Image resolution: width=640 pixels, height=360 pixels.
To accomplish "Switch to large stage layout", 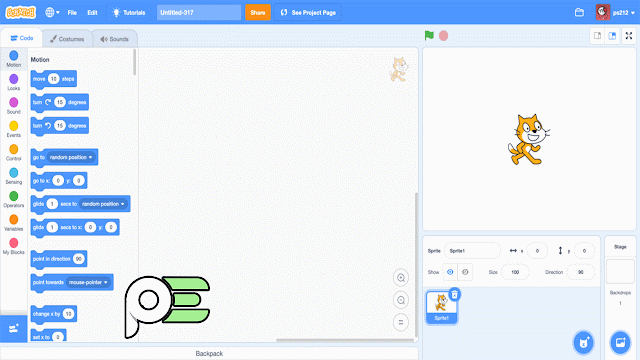I will tap(612, 36).
